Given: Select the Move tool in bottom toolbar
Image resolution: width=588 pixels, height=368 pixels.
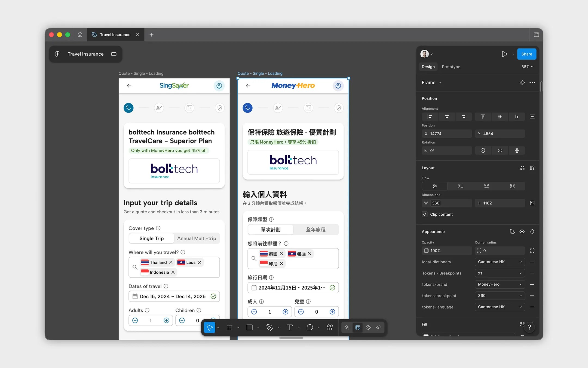Looking at the screenshot, I should (209, 327).
